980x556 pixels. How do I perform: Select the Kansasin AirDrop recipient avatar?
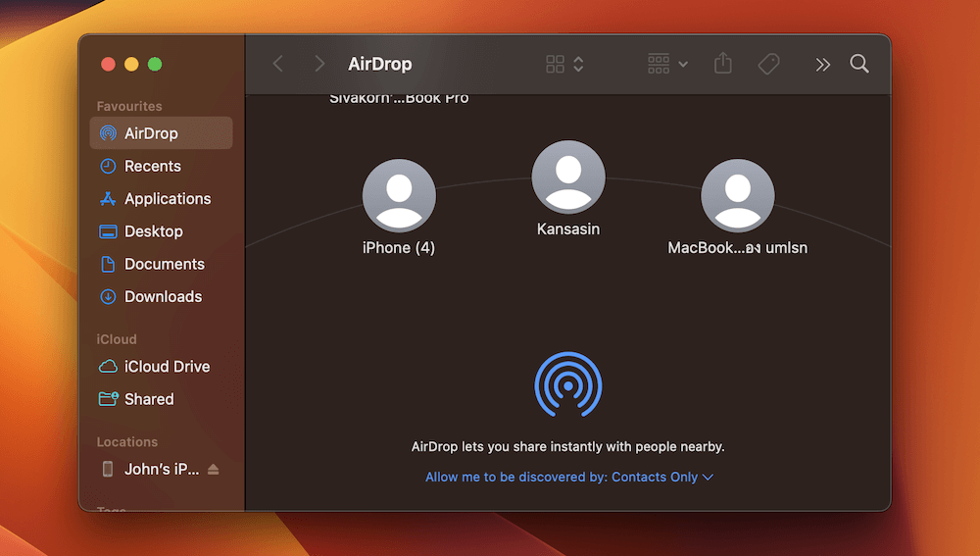coord(568,177)
